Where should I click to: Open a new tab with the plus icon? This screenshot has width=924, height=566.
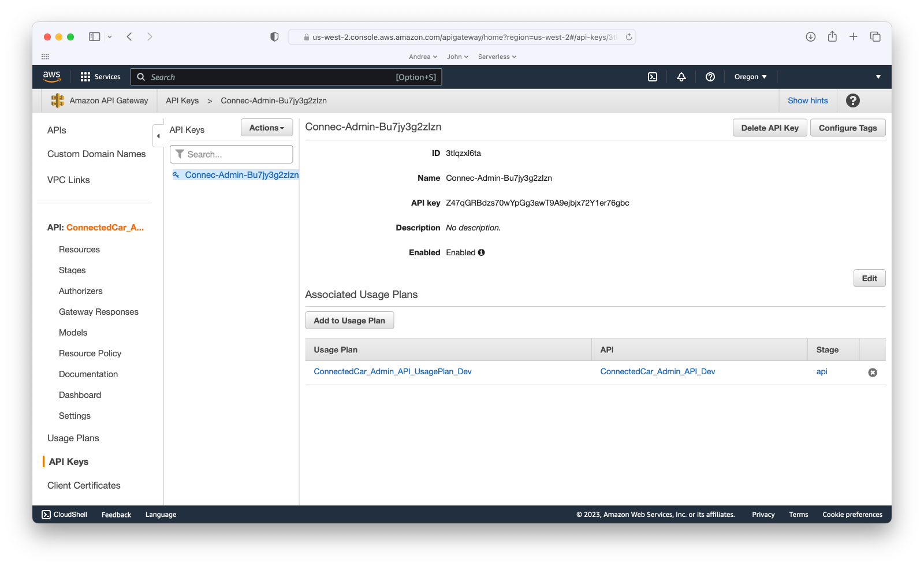854,36
